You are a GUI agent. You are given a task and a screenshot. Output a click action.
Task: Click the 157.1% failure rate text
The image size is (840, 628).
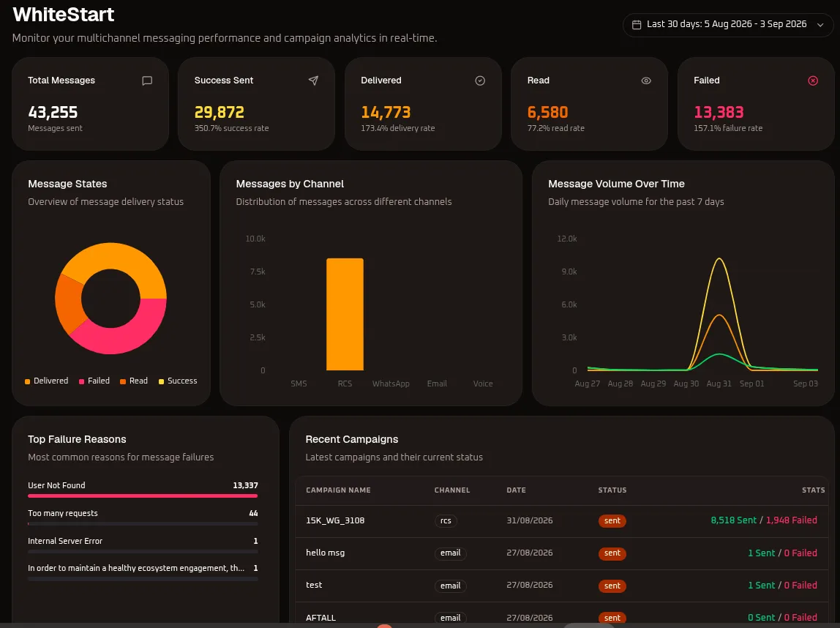tap(728, 129)
